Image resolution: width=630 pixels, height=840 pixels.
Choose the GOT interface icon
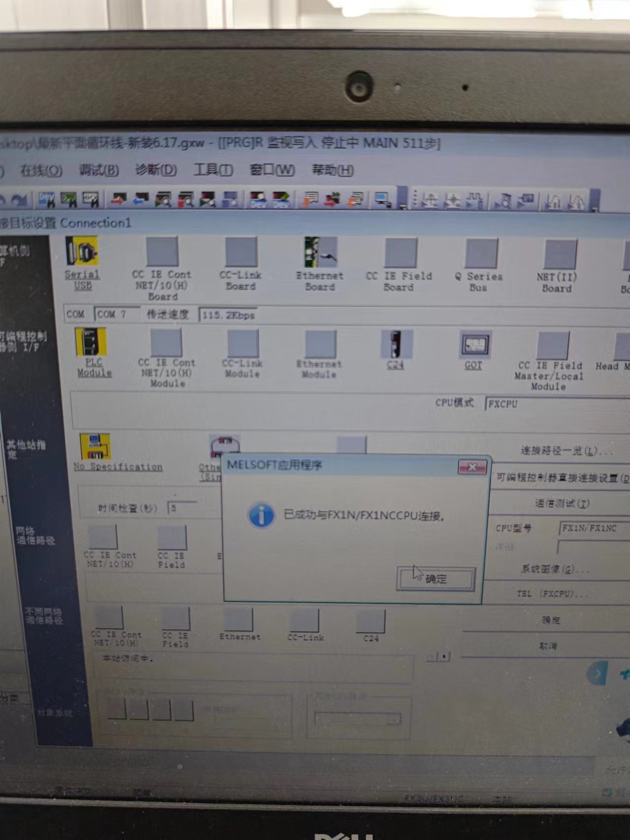pyautogui.click(x=474, y=345)
